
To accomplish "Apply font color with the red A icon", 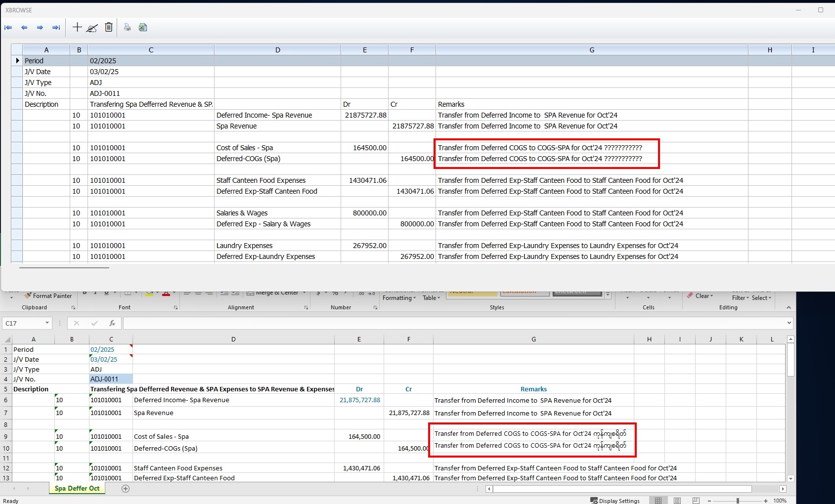I will pos(166,294).
